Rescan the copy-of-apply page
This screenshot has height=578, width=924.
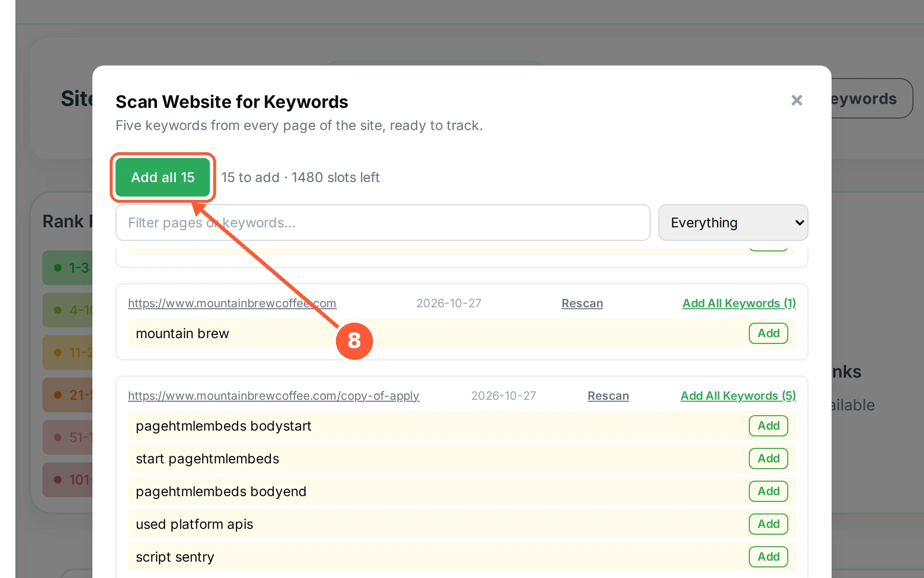click(608, 395)
